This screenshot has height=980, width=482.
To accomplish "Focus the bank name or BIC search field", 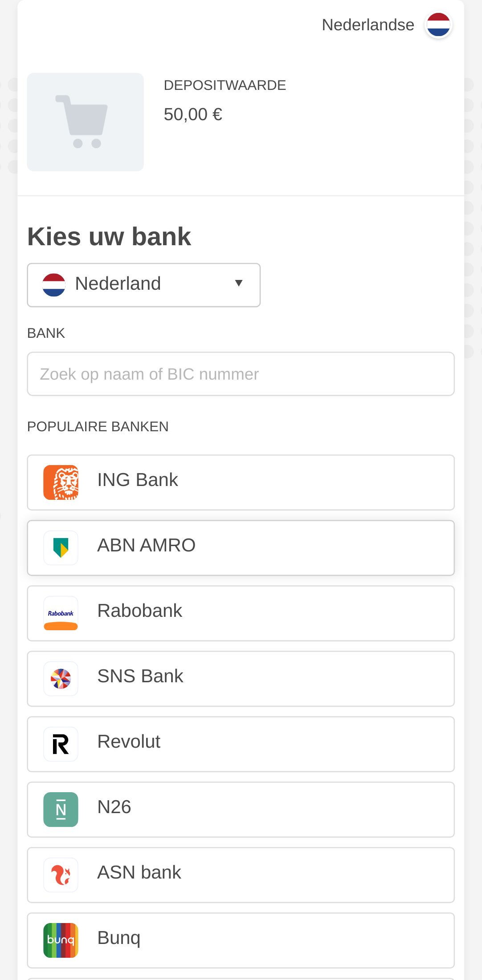I will coord(241,374).
